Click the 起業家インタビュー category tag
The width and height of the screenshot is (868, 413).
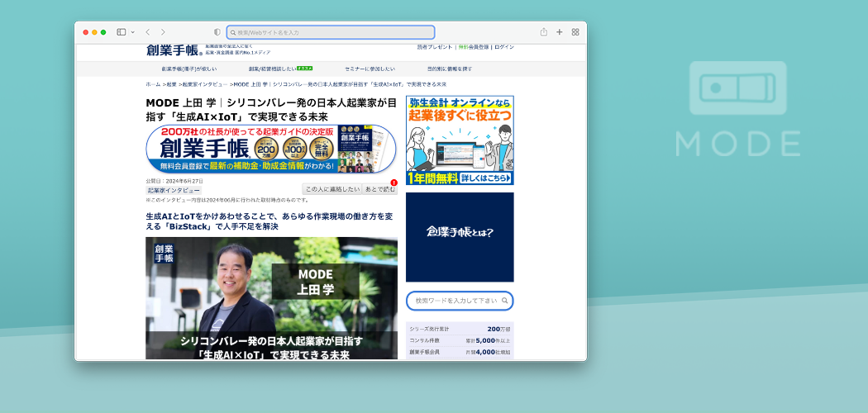click(x=174, y=190)
